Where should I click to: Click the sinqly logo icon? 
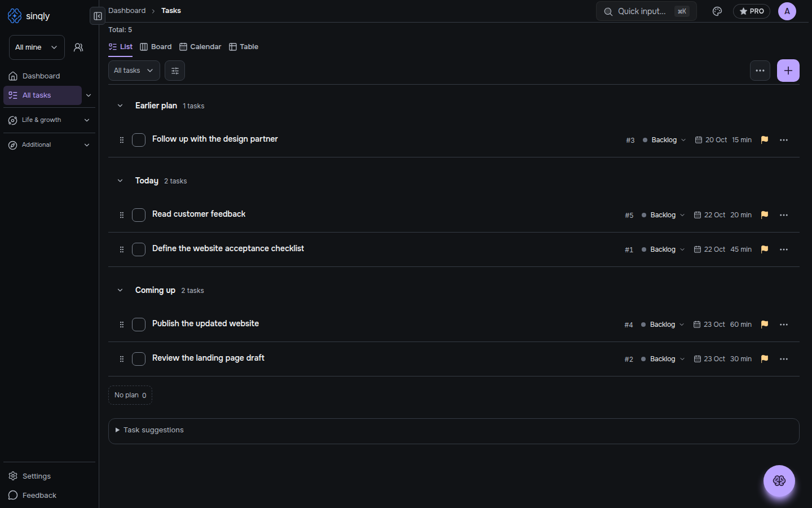pyautogui.click(x=15, y=16)
